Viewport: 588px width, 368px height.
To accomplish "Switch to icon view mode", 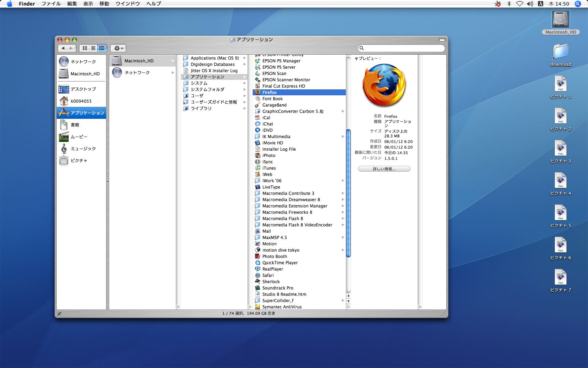I will click(85, 48).
